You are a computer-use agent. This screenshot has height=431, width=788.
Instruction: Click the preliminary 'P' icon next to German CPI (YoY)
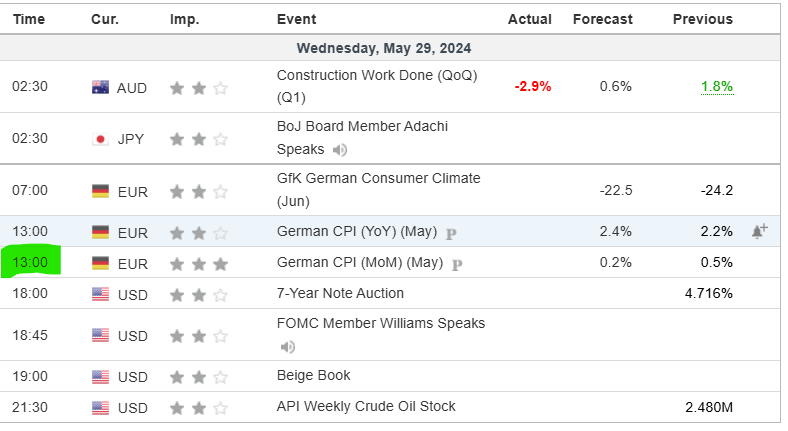pyautogui.click(x=451, y=232)
